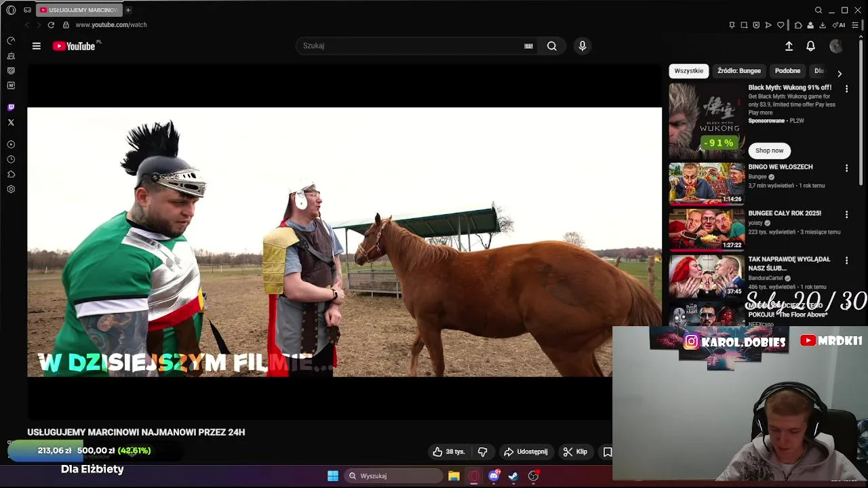Open the on-screen keyboard in search
Viewport: 868px width, 488px height.
(529, 46)
